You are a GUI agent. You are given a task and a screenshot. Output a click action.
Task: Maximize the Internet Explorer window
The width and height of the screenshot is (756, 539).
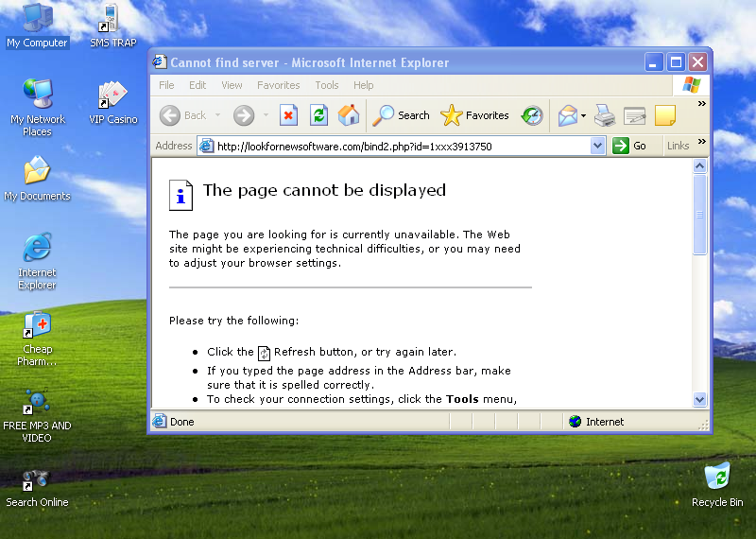[x=676, y=62]
